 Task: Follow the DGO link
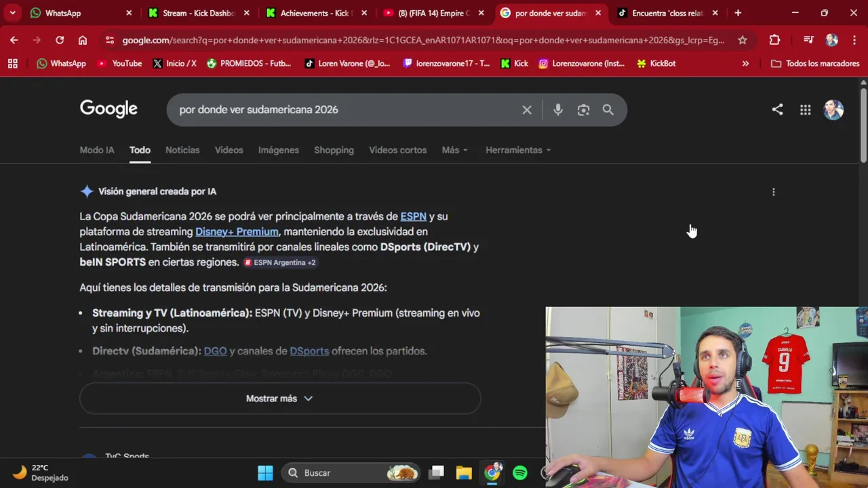[215, 351]
